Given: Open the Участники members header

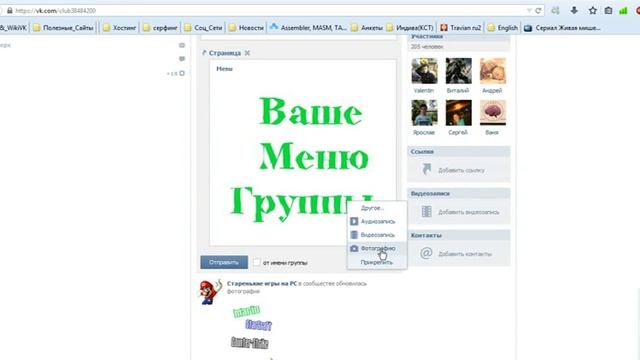Looking at the screenshot, I should pos(459,37).
